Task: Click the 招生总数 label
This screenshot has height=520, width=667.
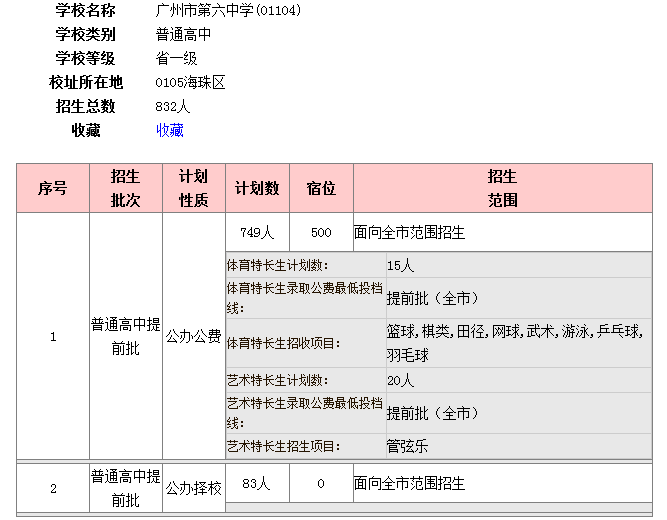Action: tap(86, 106)
